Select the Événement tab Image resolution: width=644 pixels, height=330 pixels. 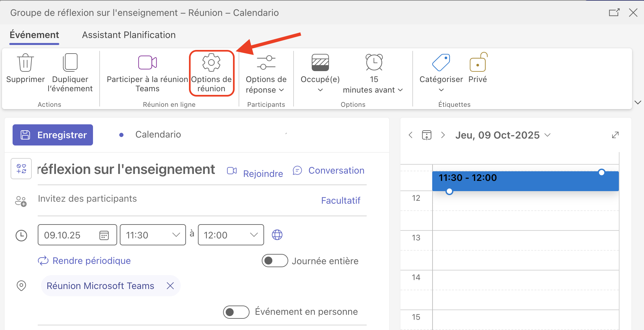[x=34, y=35]
